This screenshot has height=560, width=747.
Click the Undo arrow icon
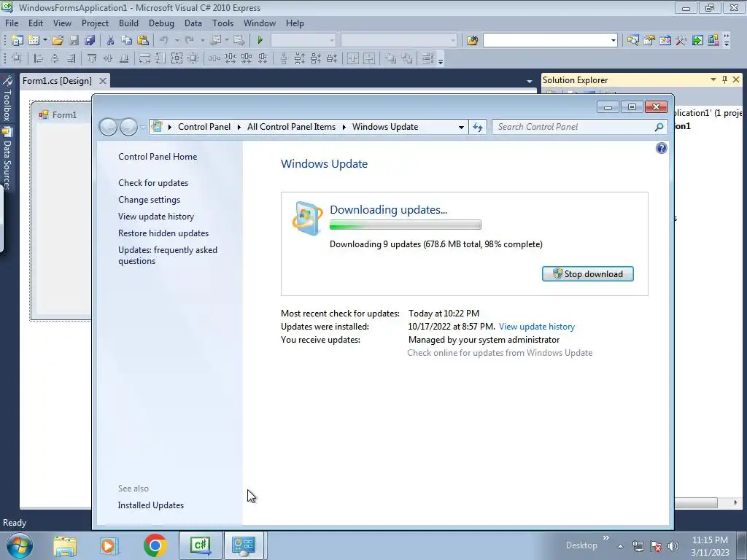pyautogui.click(x=164, y=41)
